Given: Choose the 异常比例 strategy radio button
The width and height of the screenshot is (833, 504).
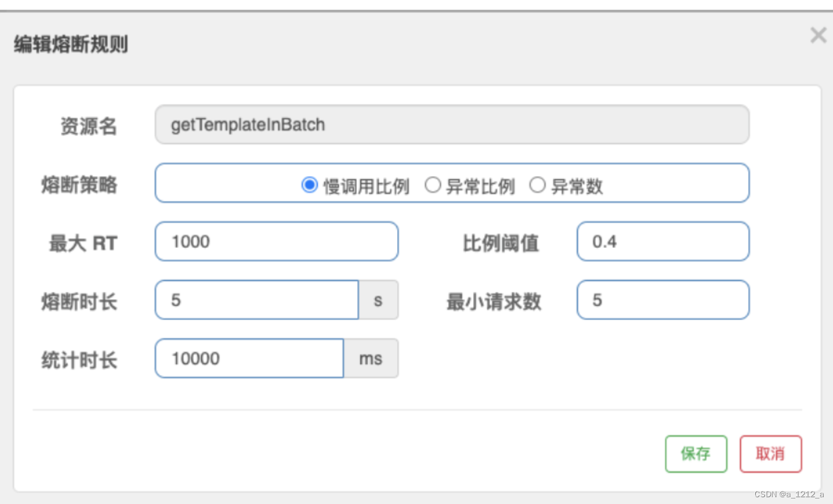Looking at the screenshot, I should (433, 185).
